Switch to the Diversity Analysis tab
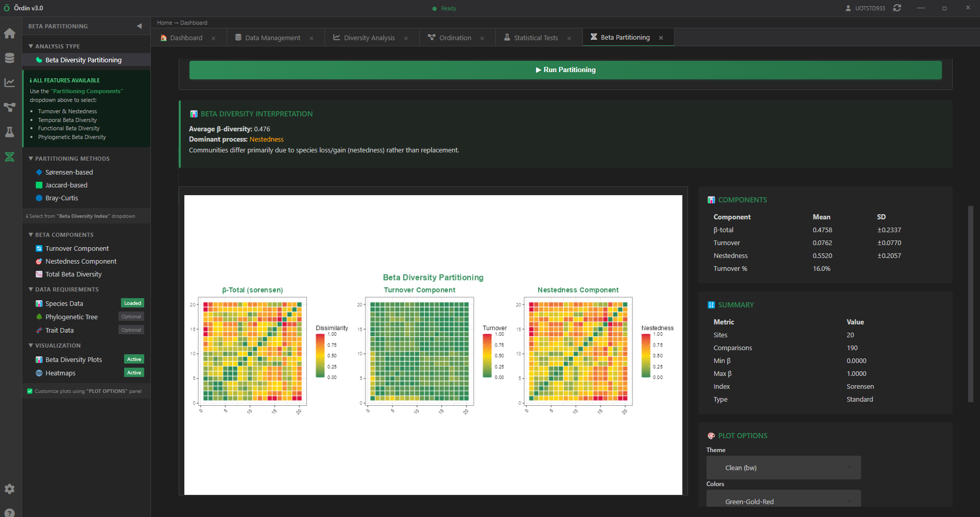 369,38
